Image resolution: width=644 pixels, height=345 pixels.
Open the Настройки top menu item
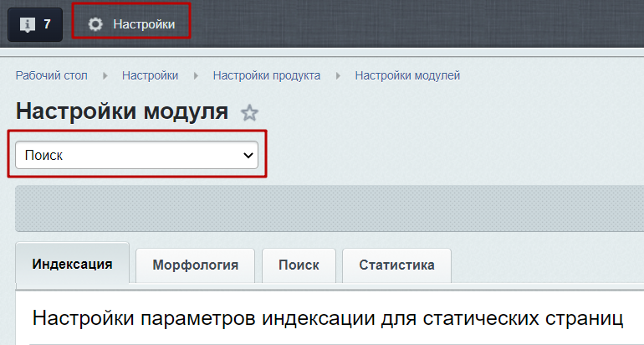[144, 24]
